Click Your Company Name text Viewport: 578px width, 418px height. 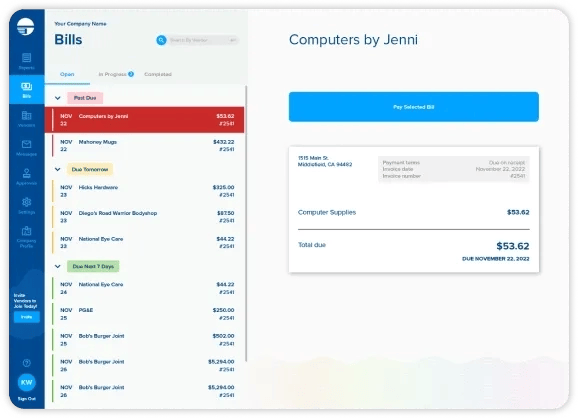tap(80, 24)
